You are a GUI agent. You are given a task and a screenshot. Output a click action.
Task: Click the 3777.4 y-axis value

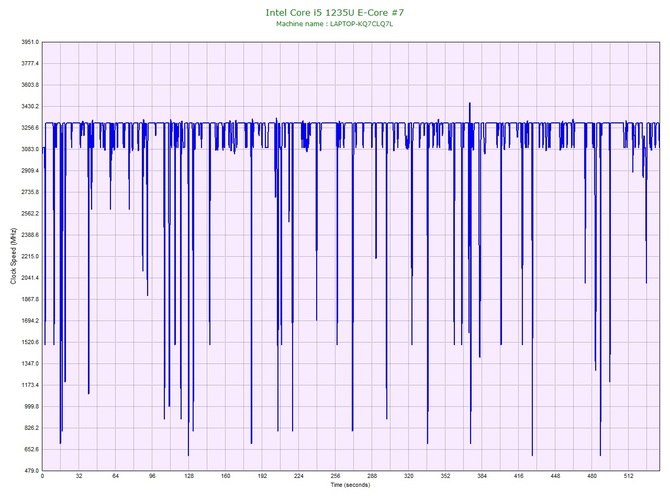pos(30,63)
